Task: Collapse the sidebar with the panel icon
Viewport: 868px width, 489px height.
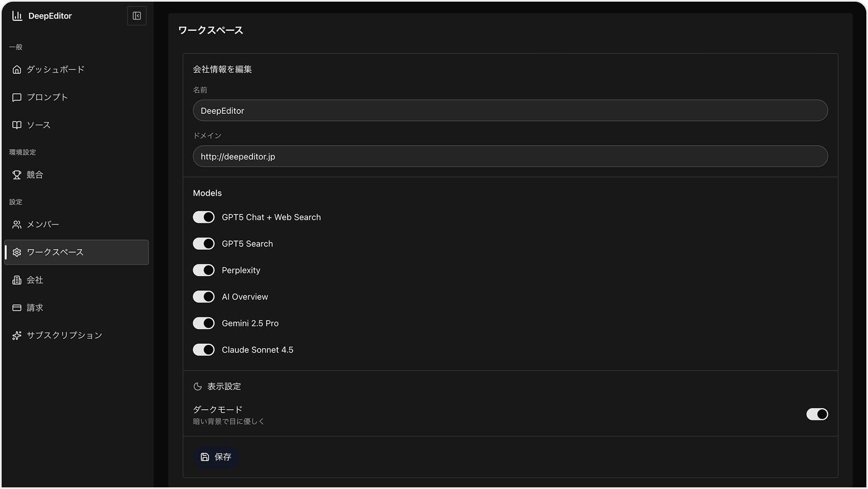Action: pyautogui.click(x=137, y=16)
